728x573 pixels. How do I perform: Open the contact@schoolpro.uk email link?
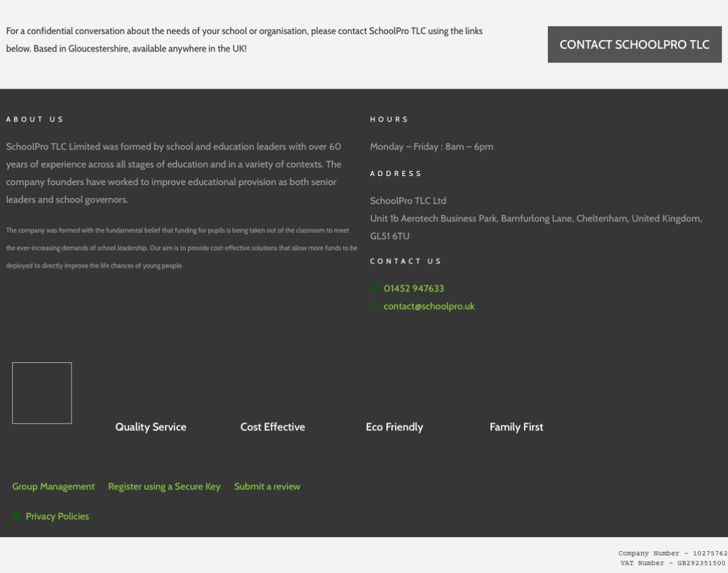[429, 306]
